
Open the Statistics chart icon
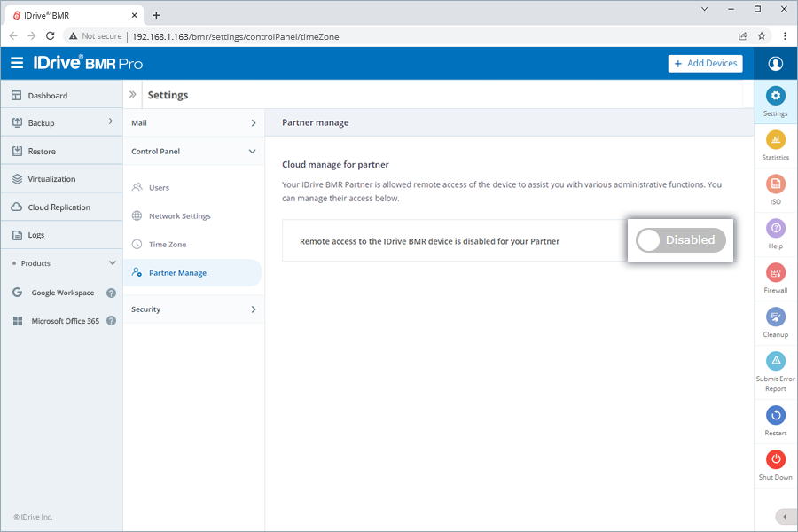point(775,139)
